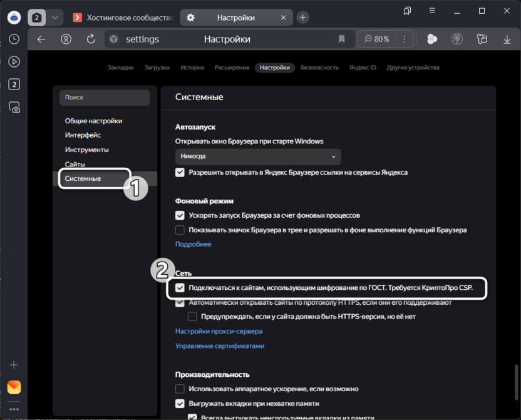521x420 pixels.
Task: Switch to Яндекс ID tab
Action: pyautogui.click(x=363, y=68)
